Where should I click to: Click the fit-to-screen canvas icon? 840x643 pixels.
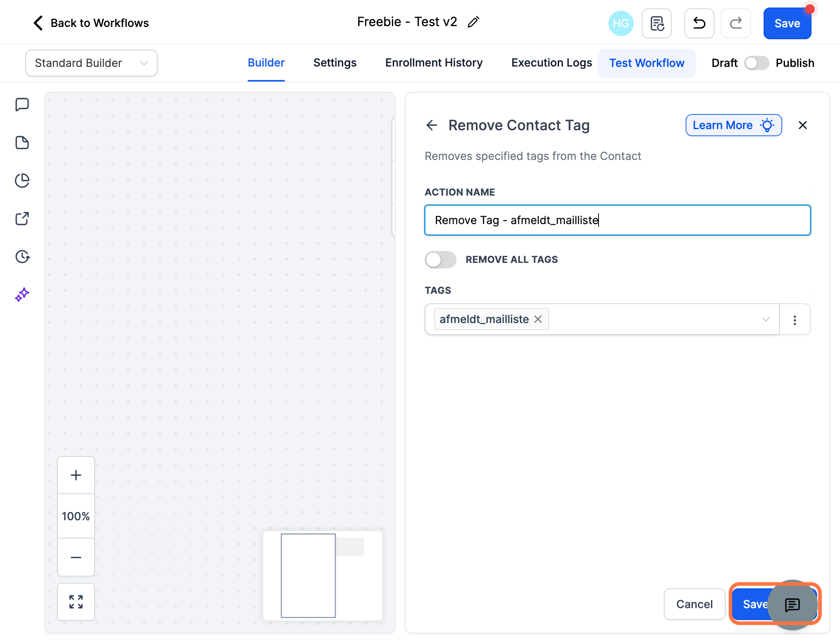pos(76,602)
